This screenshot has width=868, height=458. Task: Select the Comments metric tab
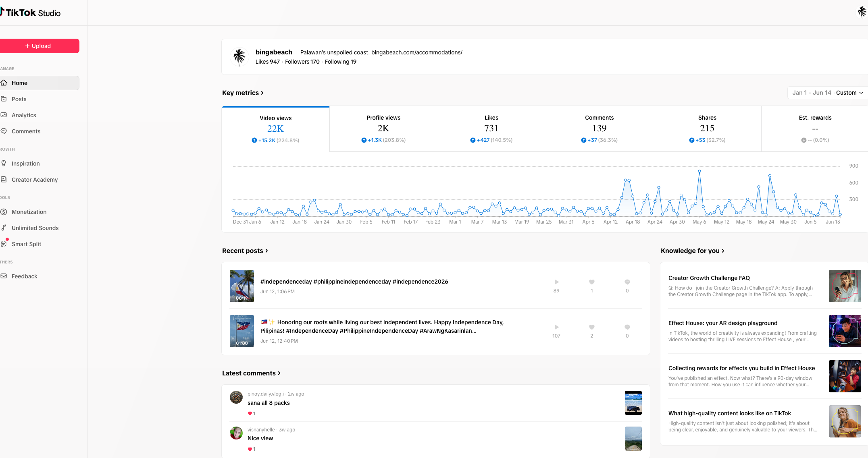(x=599, y=129)
